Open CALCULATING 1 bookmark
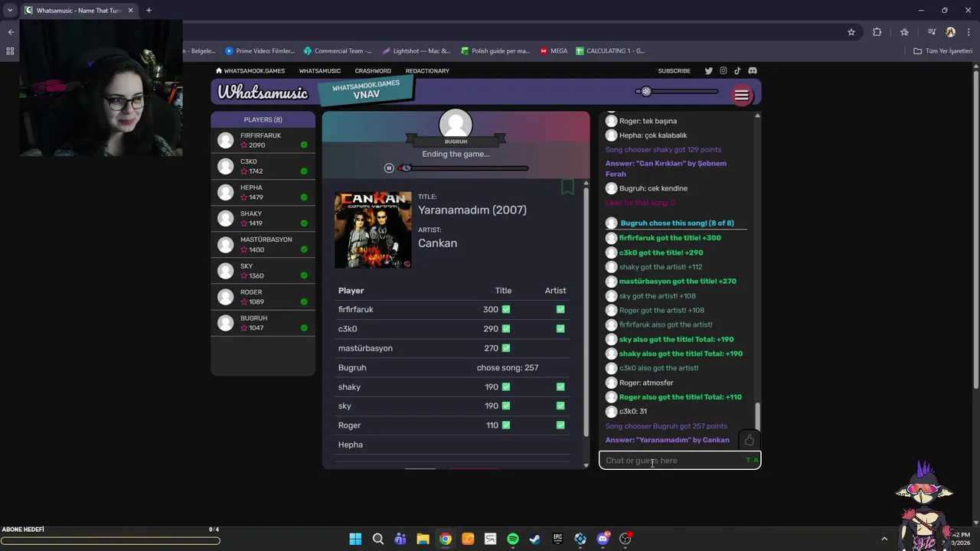 click(610, 51)
